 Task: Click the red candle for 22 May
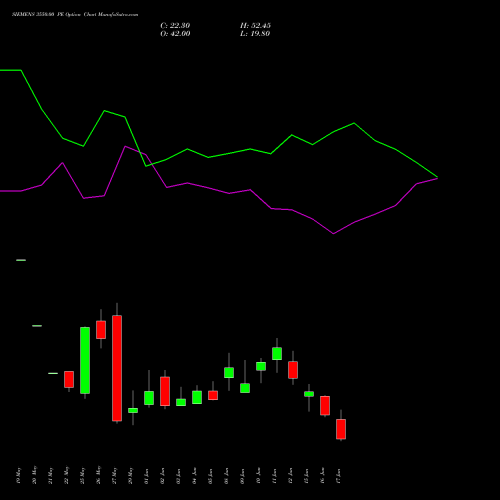click(x=69, y=379)
